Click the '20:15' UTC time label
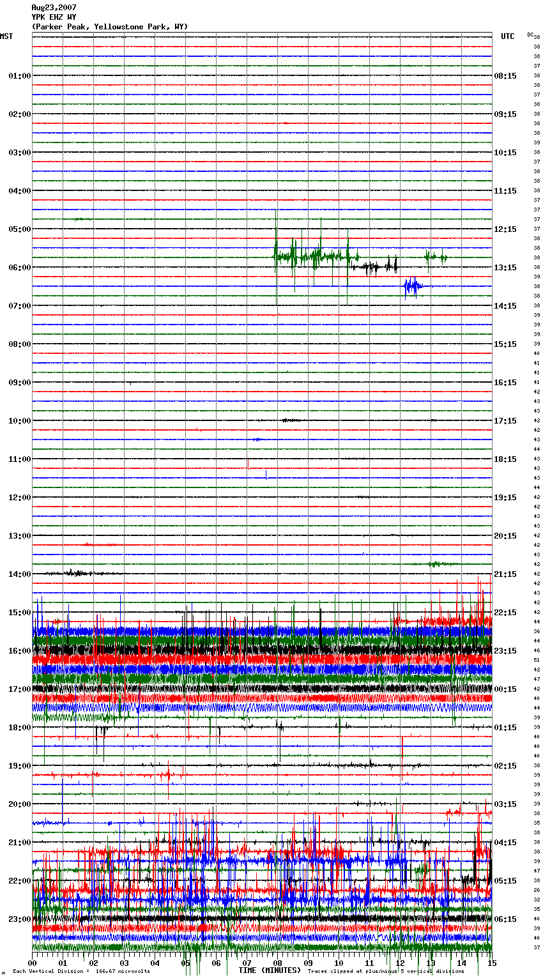The width and height of the screenshot is (543, 980). click(x=505, y=536)
